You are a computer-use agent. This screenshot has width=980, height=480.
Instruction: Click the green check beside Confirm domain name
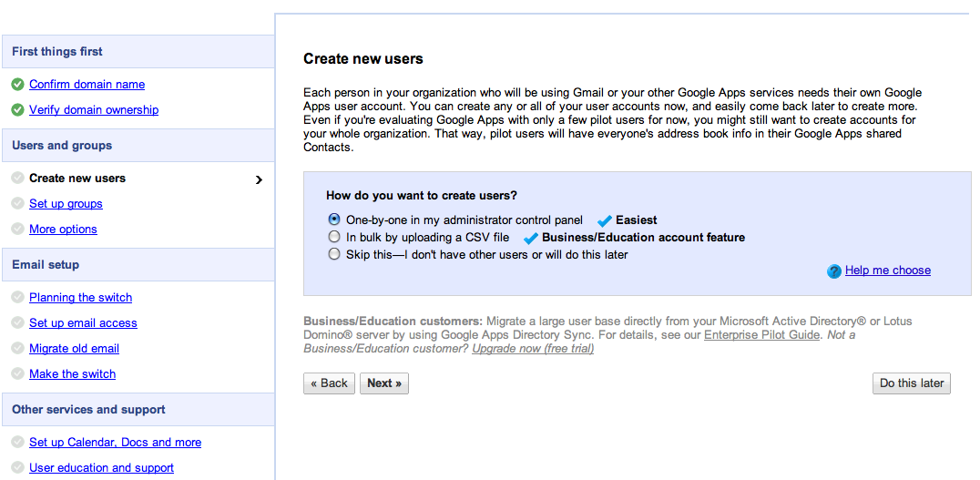click(17, 85)
